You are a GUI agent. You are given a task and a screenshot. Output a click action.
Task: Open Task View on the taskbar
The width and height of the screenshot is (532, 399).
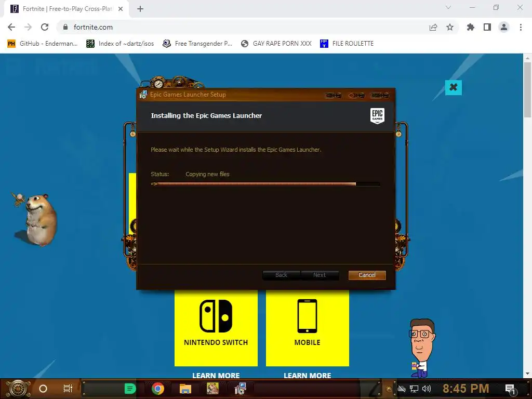tap(68, 389)
